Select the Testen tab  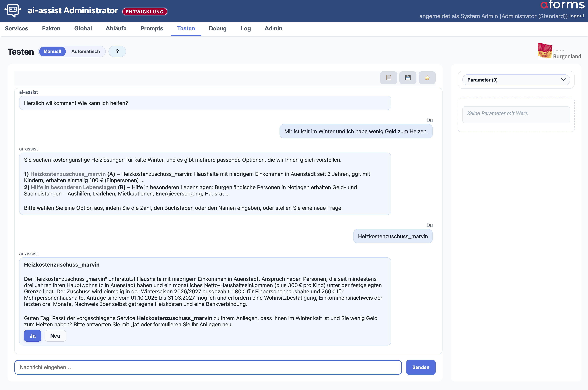click(x=186, y=29)
